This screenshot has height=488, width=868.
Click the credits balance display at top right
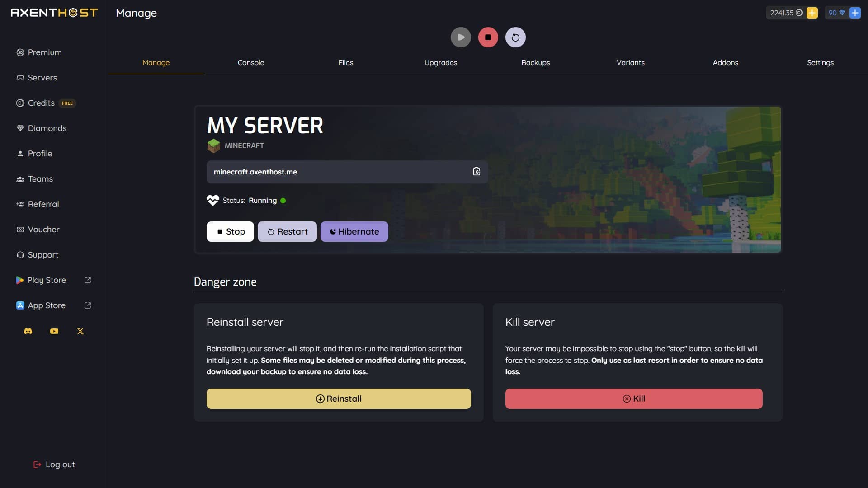click(x=785, y=13)
